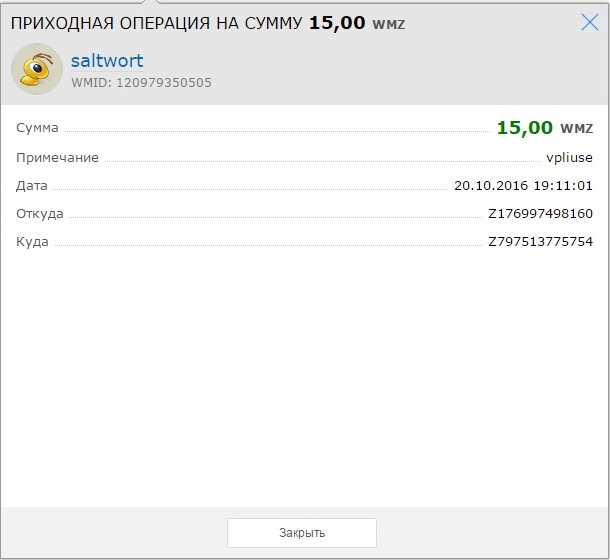Click the green 15,00 WMZ amount value
The width and height of the screenshot is (610, 560).
click(x=545, y=128)
